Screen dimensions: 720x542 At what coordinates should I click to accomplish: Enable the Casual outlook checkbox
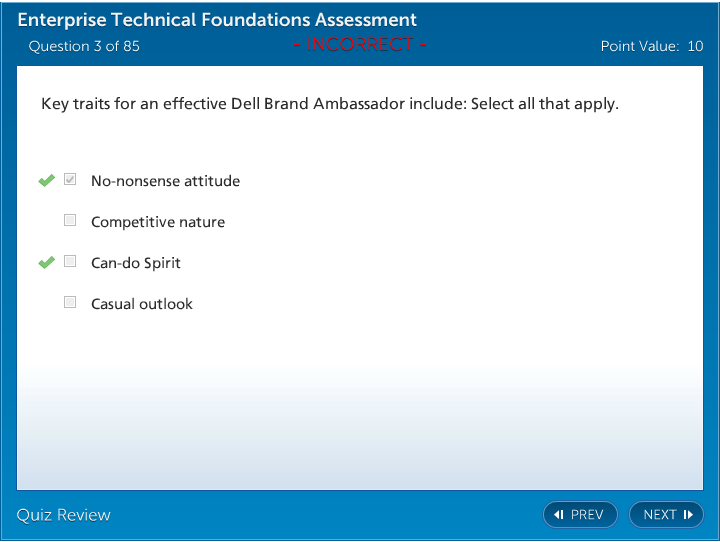pyautogui.click(x=70, y=302)
